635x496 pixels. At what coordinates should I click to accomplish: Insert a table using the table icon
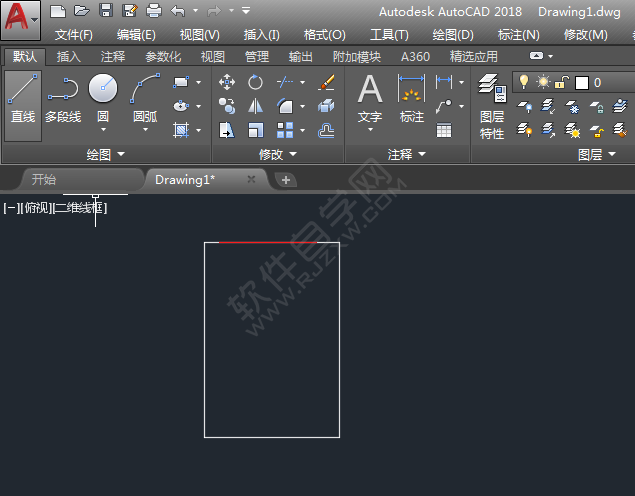pyautogui.click(x=444, y=130)
